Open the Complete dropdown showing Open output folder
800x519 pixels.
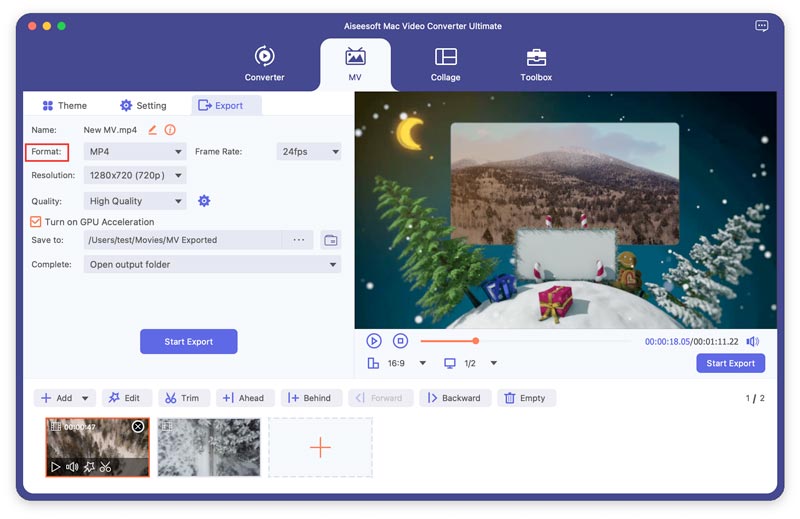[212, 264]
